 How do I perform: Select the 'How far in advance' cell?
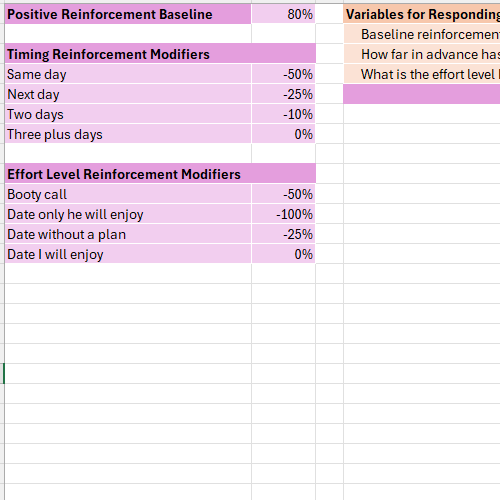point(422,54)
